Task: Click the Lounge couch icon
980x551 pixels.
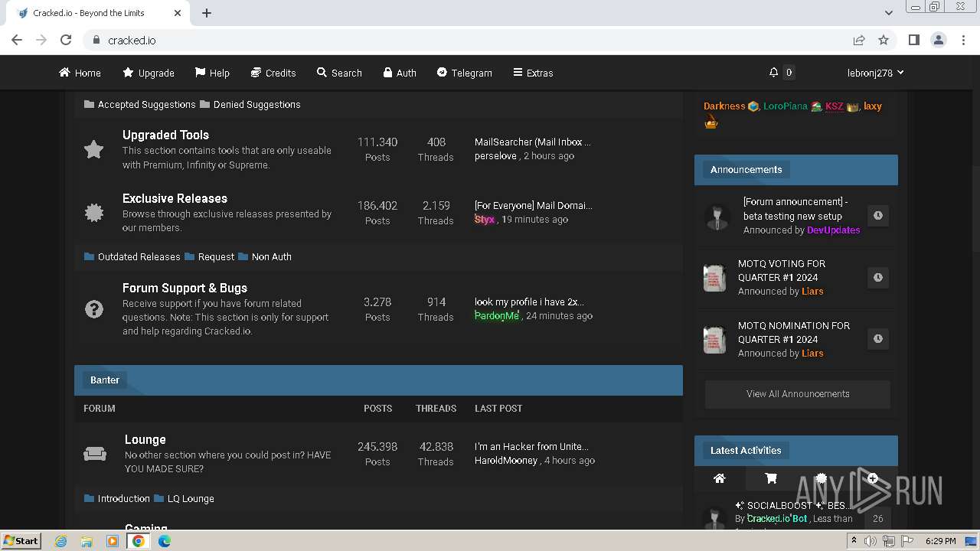Action: pos(95,454)
